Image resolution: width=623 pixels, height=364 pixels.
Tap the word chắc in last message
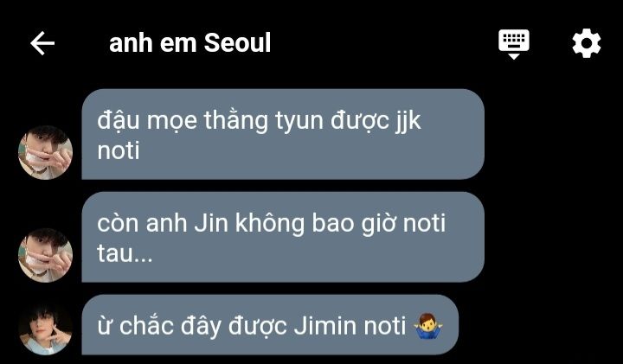point(147,325)
